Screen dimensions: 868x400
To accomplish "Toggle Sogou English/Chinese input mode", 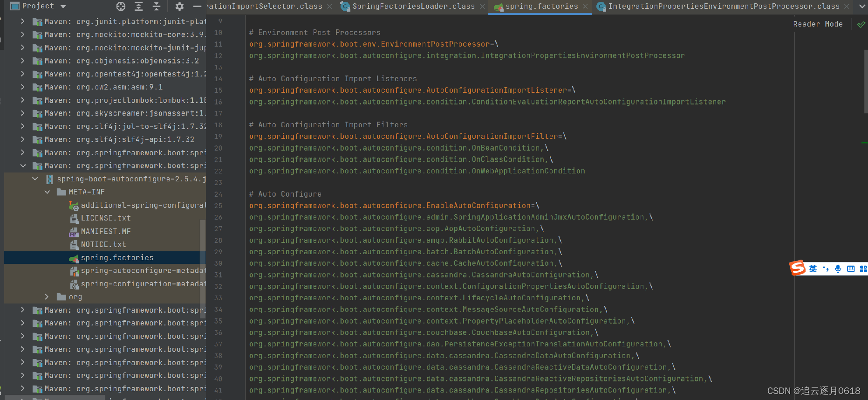I will (x=813, y=269).
